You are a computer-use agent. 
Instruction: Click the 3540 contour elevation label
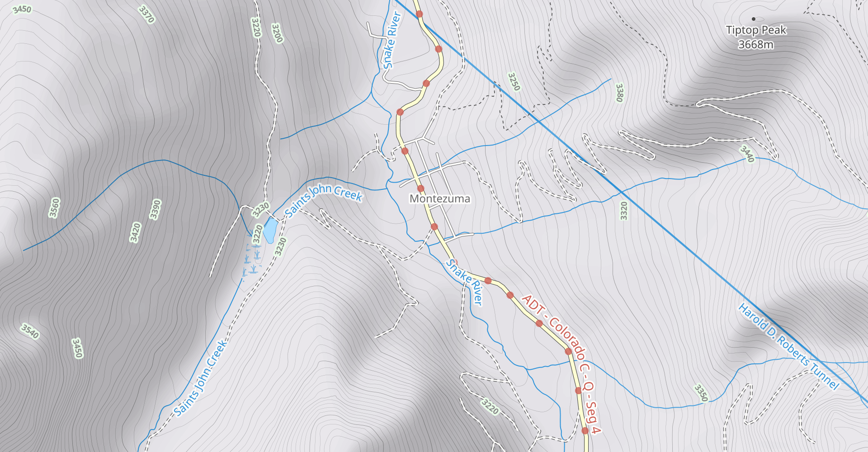30,331
